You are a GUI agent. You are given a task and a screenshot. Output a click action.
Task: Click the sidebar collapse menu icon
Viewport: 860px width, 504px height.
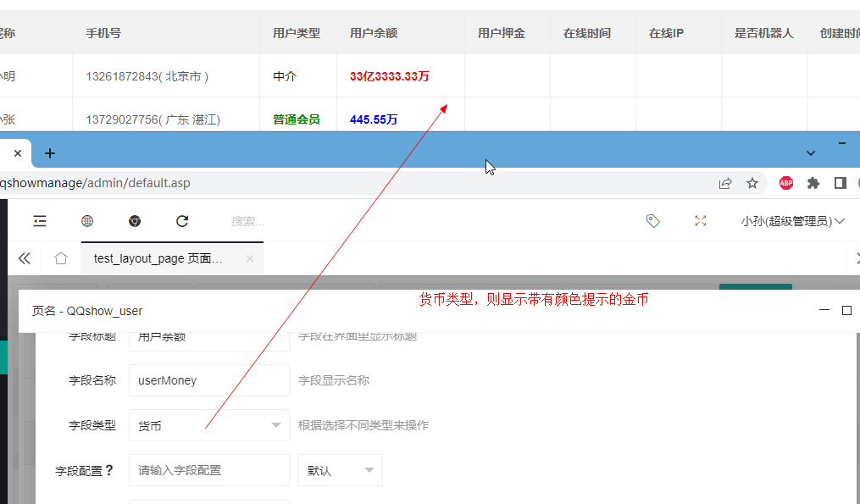click(x=40, y=221)
